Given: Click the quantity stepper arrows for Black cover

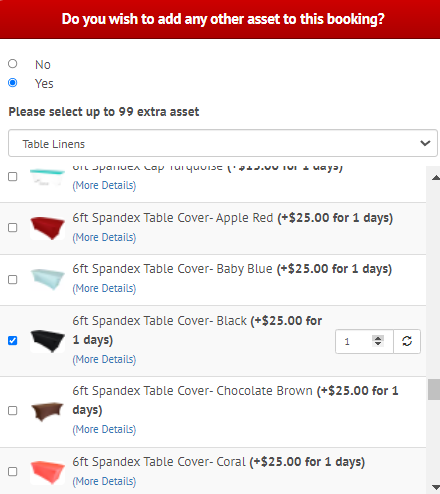Looking at the screenshot, I should coord(378,341).
